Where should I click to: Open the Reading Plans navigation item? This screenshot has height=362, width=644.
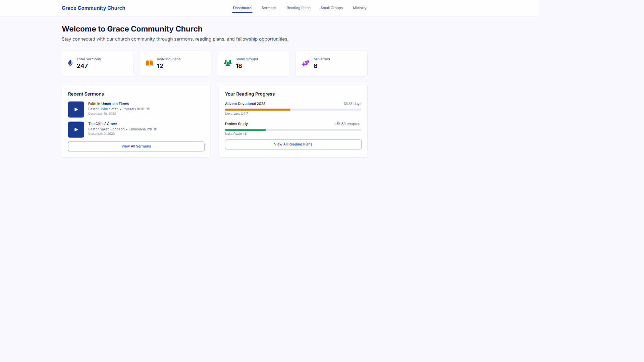point(298,8)
